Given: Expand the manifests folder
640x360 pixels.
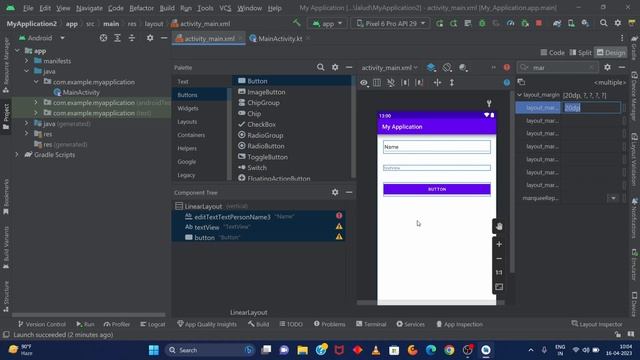Looking at the screenshot, I should pyautogui.click(x=27, y=61).
